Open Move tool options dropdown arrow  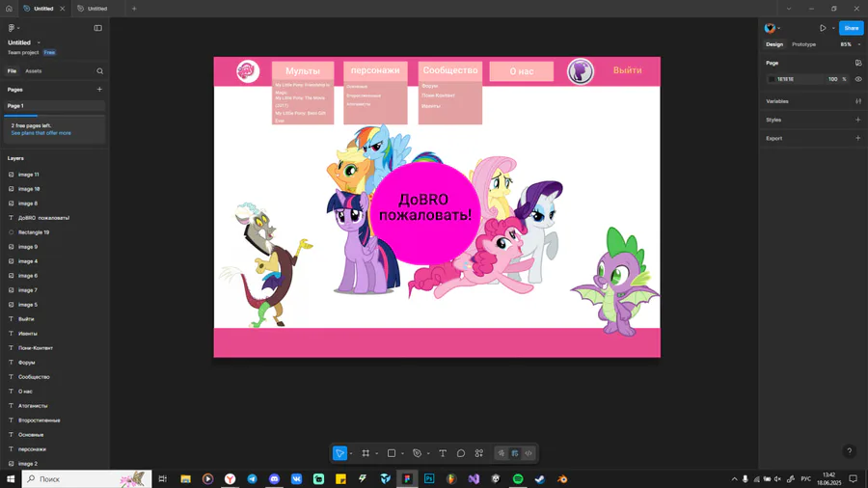[351, 453]
